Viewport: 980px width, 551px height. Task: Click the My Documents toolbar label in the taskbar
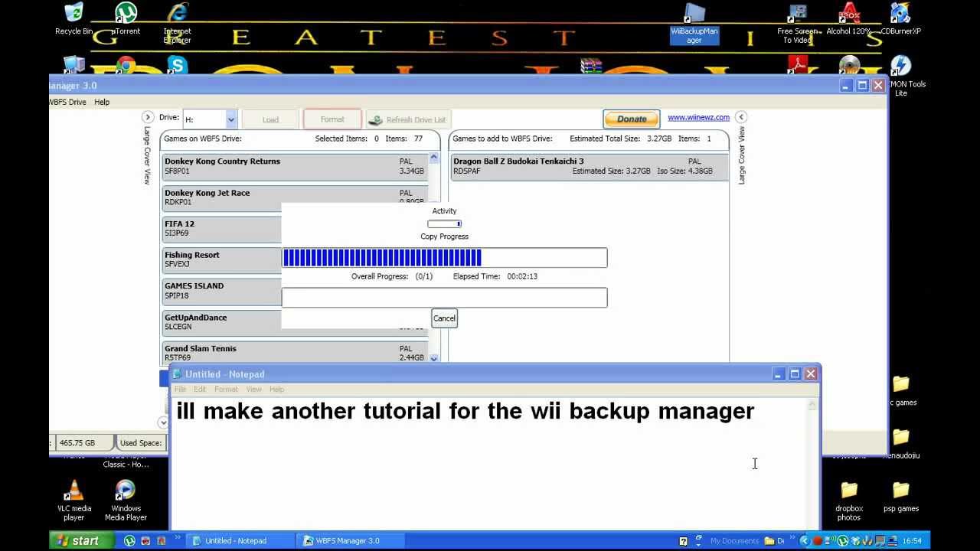tap(734, 541)
